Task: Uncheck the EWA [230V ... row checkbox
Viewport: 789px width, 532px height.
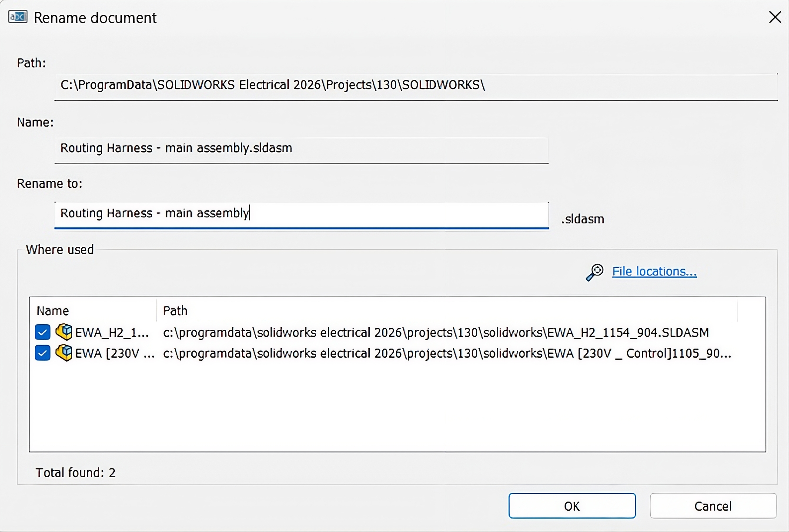Action: tap(43, 353)
